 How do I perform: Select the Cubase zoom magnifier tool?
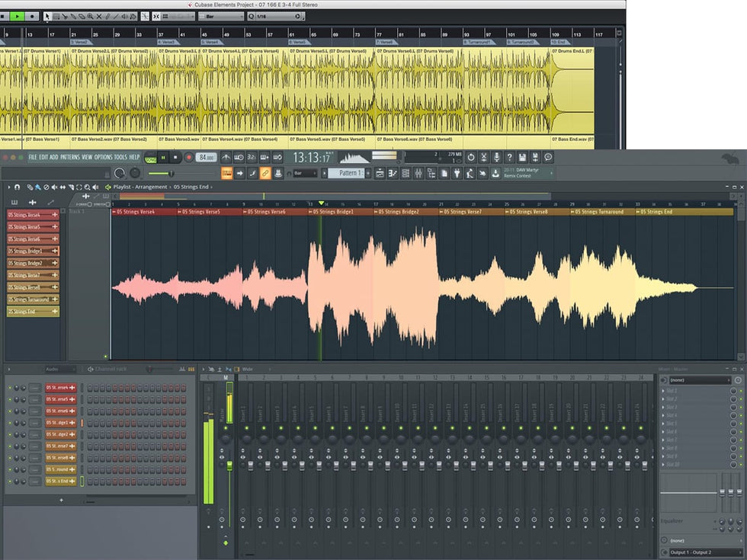91,16
